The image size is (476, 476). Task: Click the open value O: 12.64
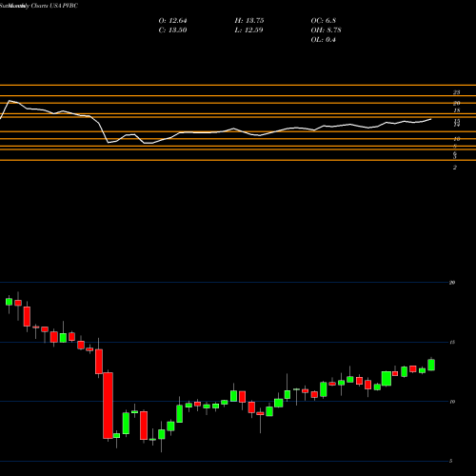pyautogui.click(x=172, y=21)
